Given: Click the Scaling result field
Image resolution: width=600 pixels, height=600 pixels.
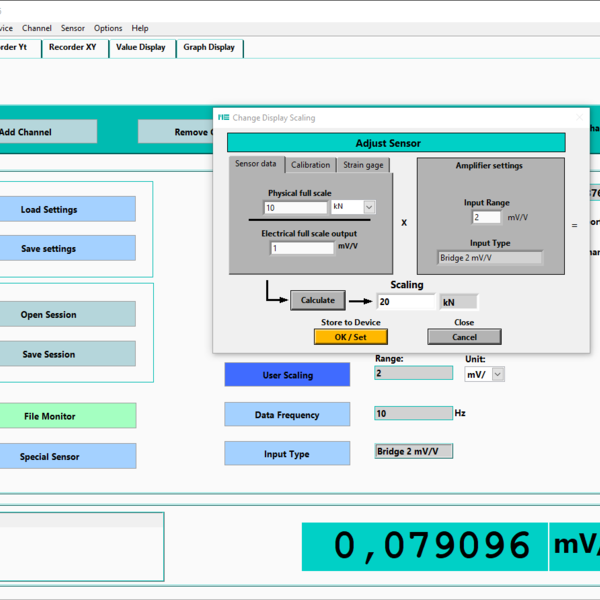Looking at the screenshot, I should point(406,301).
